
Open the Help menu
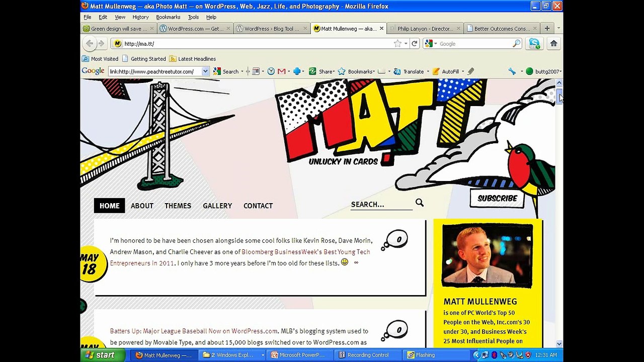click(x=211, y=17)
